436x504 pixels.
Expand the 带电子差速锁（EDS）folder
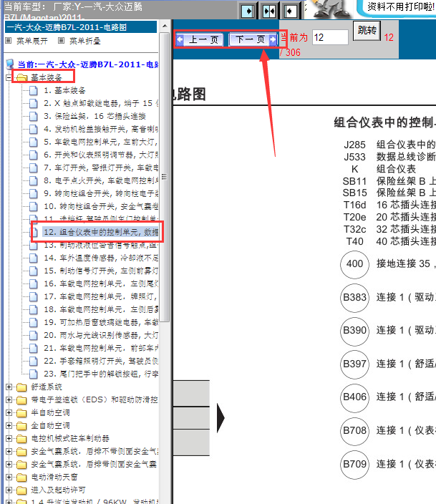tap(9, 400)
